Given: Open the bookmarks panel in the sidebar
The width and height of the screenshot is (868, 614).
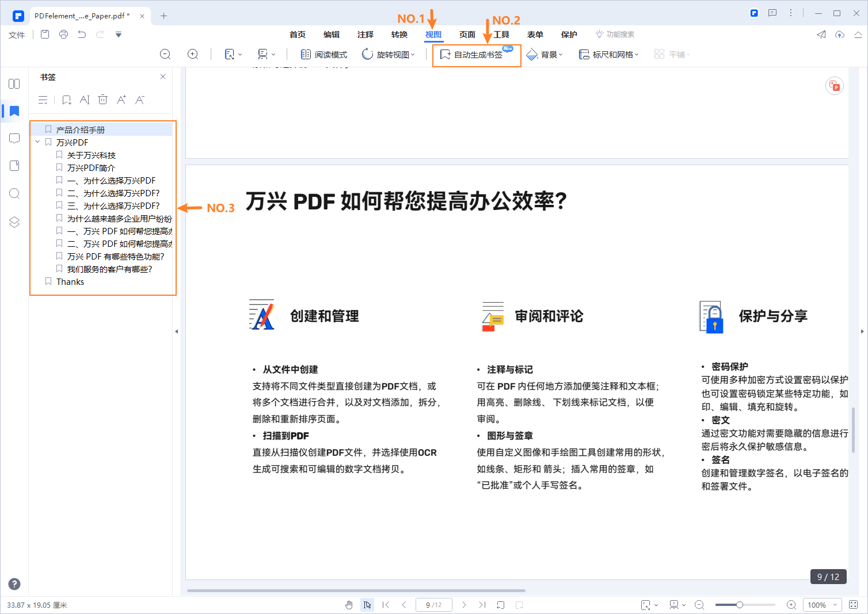Looking at the screenshot, I should click(x=14, y=111).
